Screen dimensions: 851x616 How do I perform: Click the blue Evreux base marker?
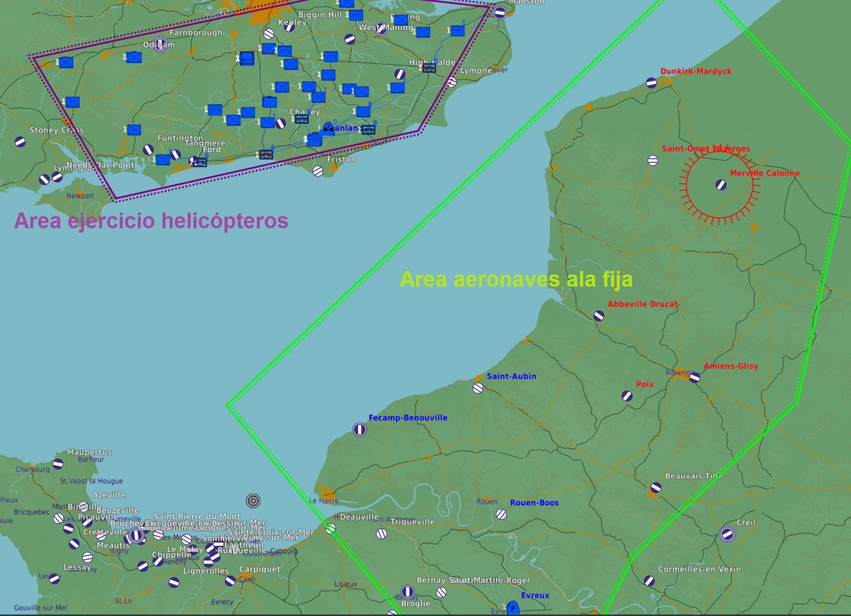[513, 608]
